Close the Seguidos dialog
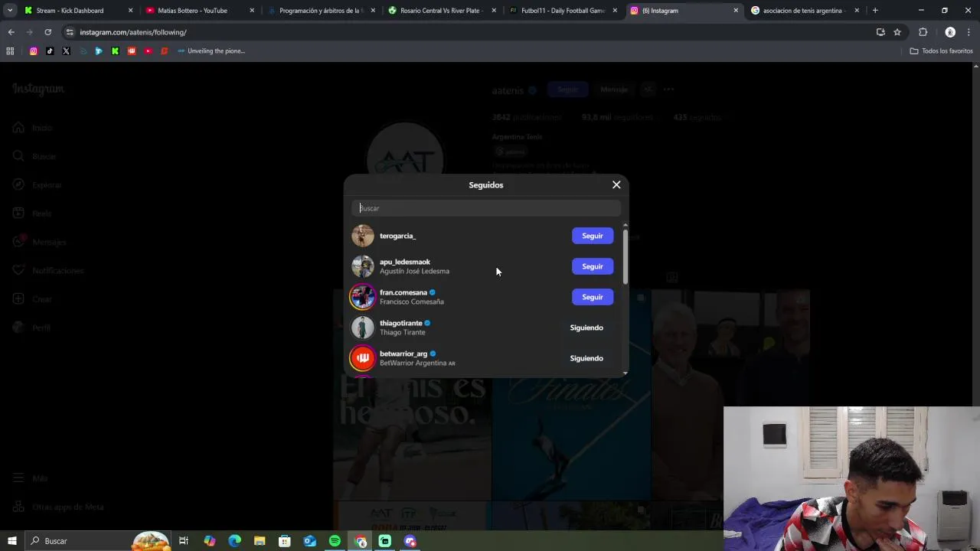 point(616,184)
